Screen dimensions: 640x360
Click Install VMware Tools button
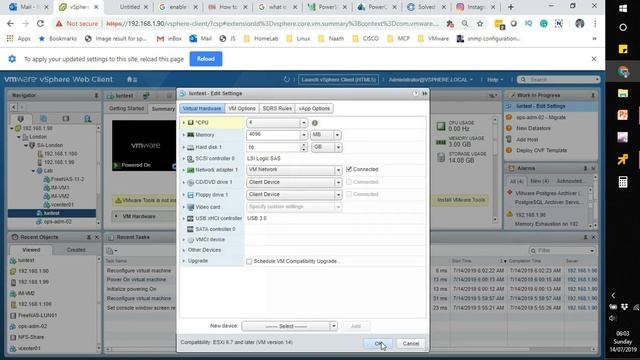[461, 200]
